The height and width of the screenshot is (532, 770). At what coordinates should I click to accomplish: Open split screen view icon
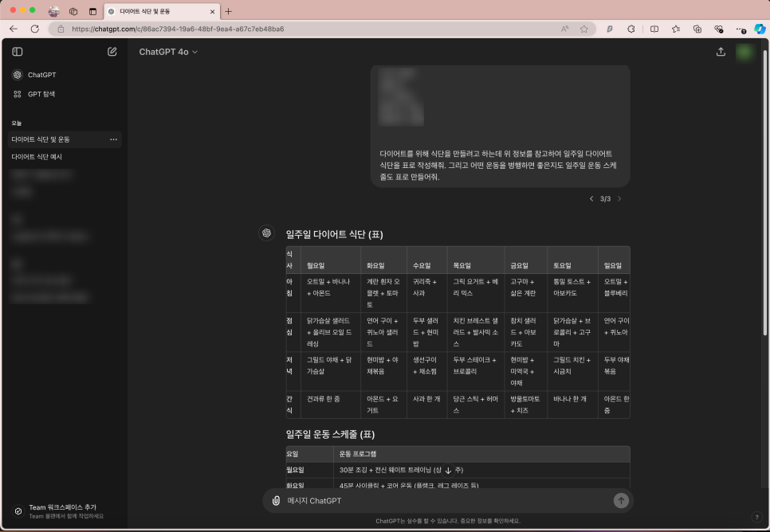[654, 29]
